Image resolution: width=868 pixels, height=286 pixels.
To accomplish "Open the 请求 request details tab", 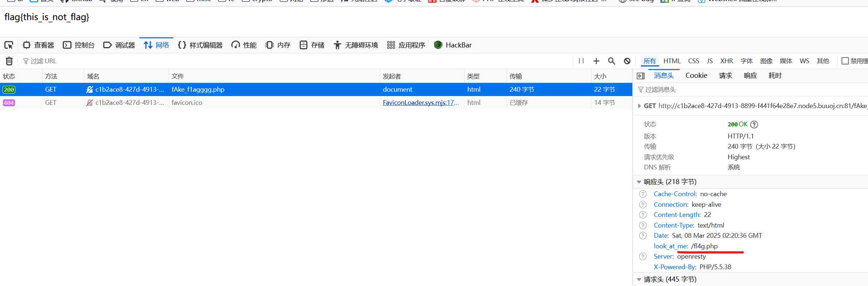I will pyautogui.click(x=726, y=76).
